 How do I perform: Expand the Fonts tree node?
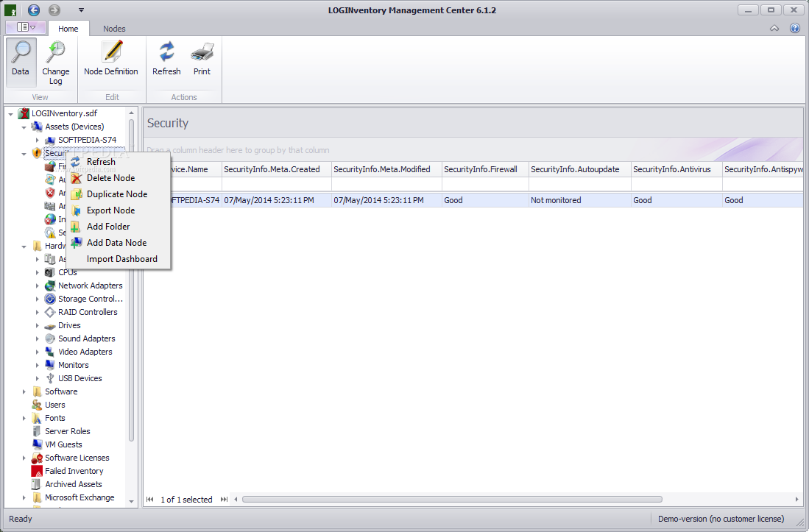[x=24, y=418]
